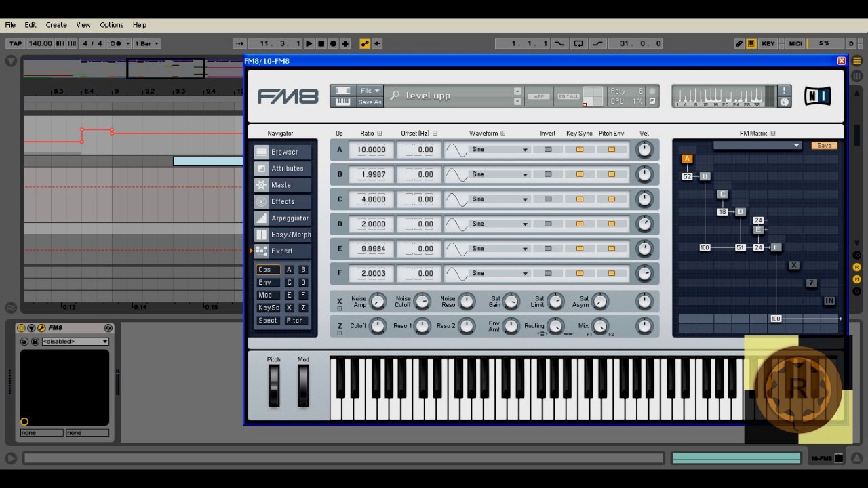868x488 pixels.
Task: Toggle Invert for operator A
Action: click(x=548, y=150)
